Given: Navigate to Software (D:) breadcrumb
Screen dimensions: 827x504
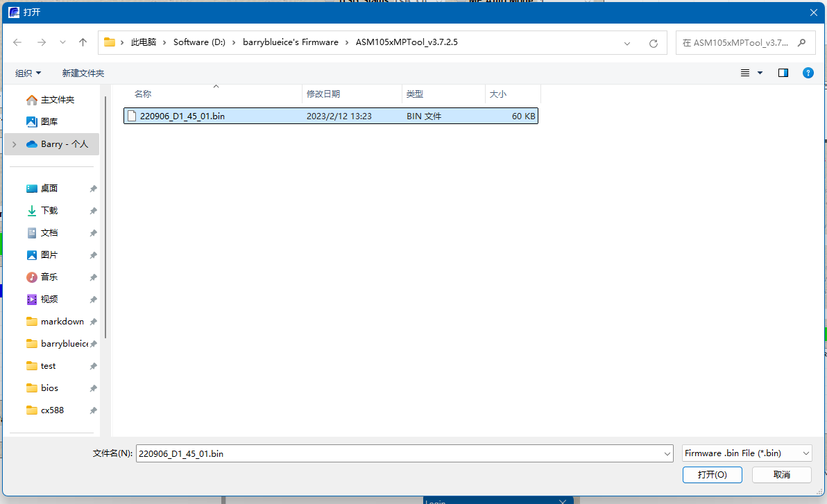Looking at the screenshot, I should (199, 42).
